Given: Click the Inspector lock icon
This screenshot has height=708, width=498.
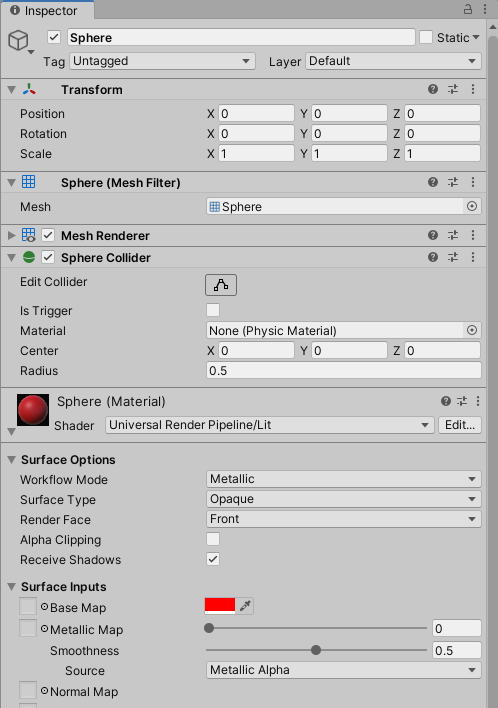Looking at the screenshot, I should point(468,9).
